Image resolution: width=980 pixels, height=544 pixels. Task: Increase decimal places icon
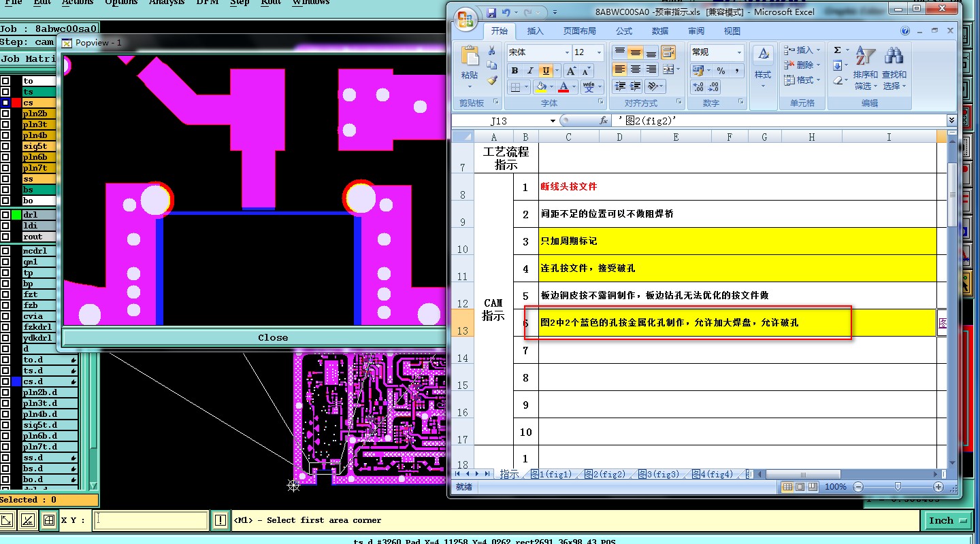point(698,87)
